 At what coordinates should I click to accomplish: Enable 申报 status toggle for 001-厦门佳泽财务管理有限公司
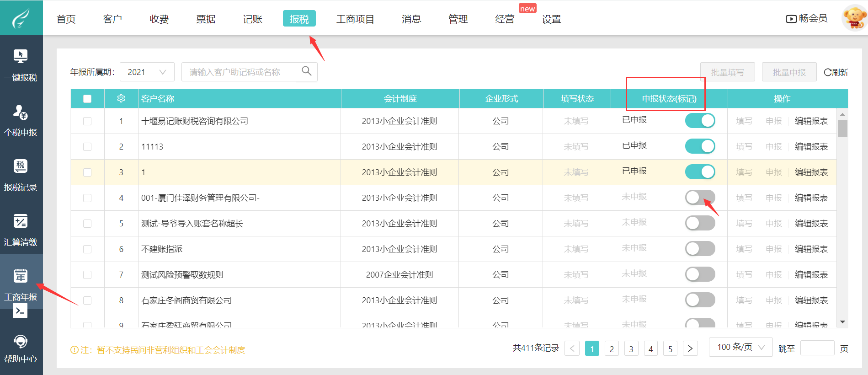tap(700, 198)
